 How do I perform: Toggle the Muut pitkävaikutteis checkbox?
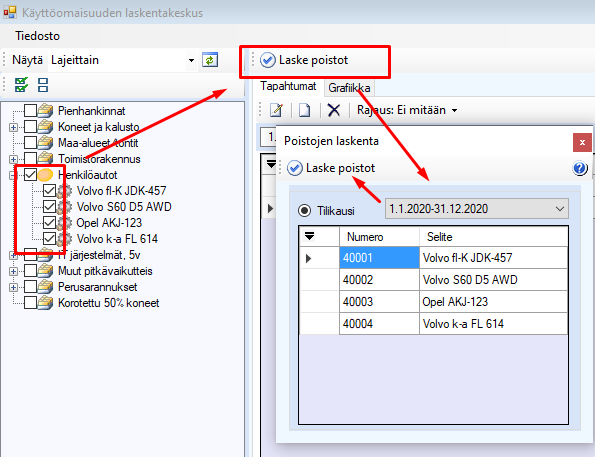coord(30,271)
